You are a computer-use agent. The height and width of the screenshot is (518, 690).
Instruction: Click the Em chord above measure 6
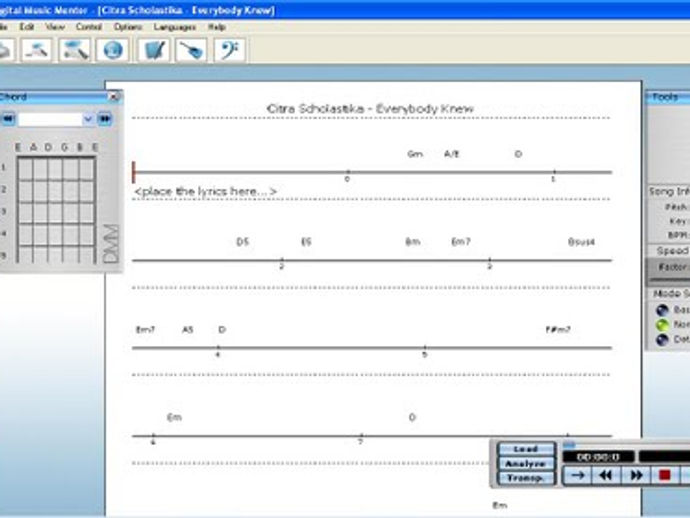174,417
